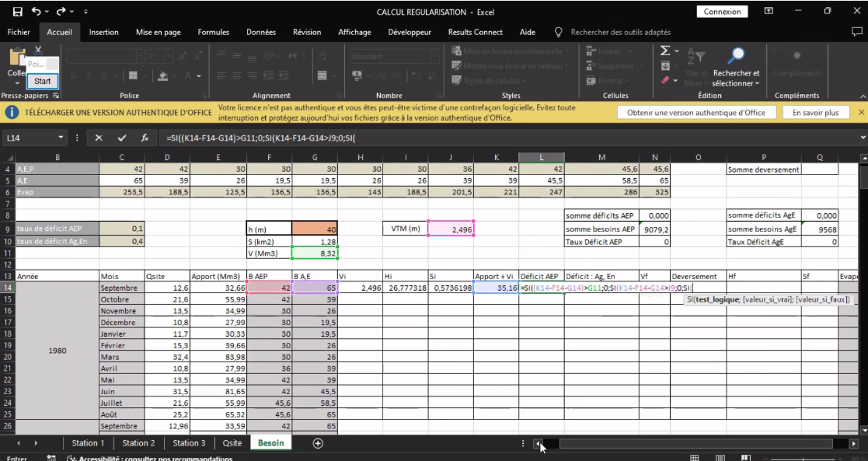The image size is (868, 461).
Task: Open the Quick Access Toolbar customize arrow
Action: coord(85,12)
